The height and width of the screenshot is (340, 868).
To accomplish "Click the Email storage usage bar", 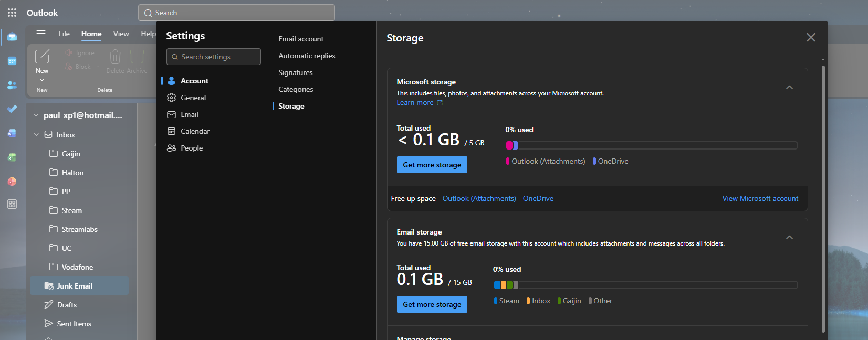I will coord(645,285).
